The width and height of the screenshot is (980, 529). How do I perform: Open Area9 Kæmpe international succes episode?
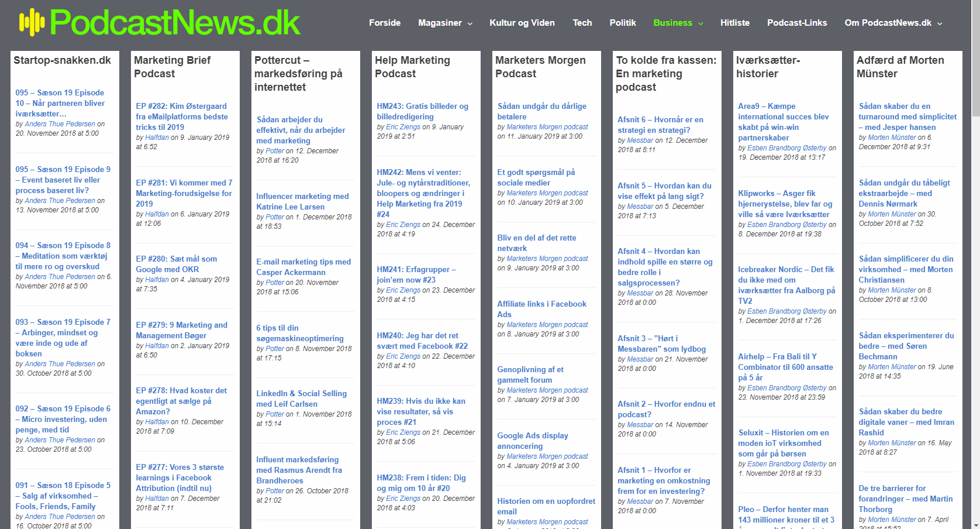coord(784,122)
